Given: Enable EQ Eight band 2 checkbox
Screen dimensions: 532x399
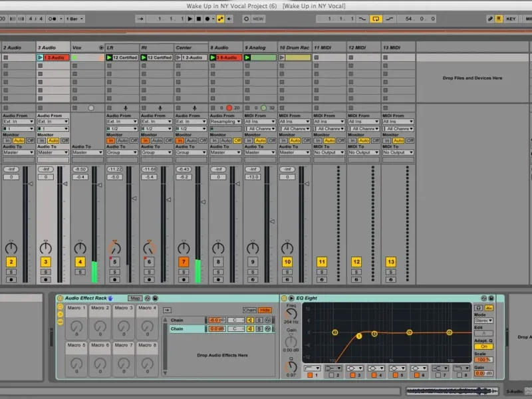Looking at the screenshot, I should (x=331, y=375).
